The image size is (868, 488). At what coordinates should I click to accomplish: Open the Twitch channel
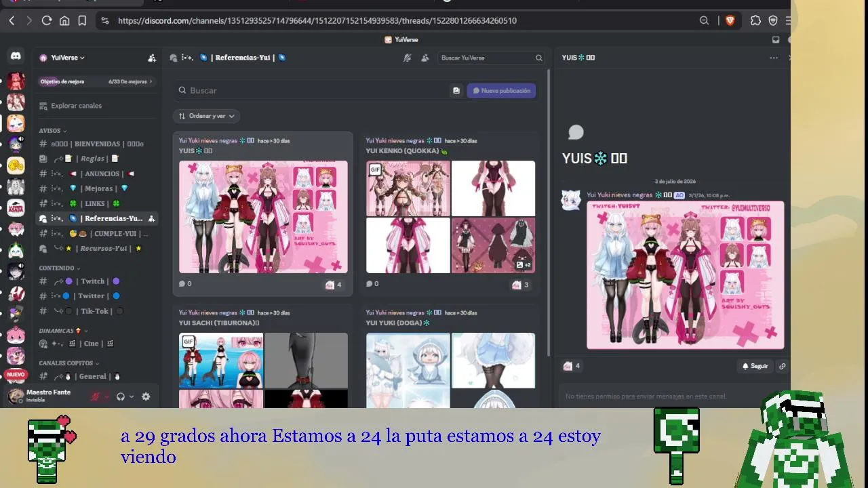coord(97,281)
